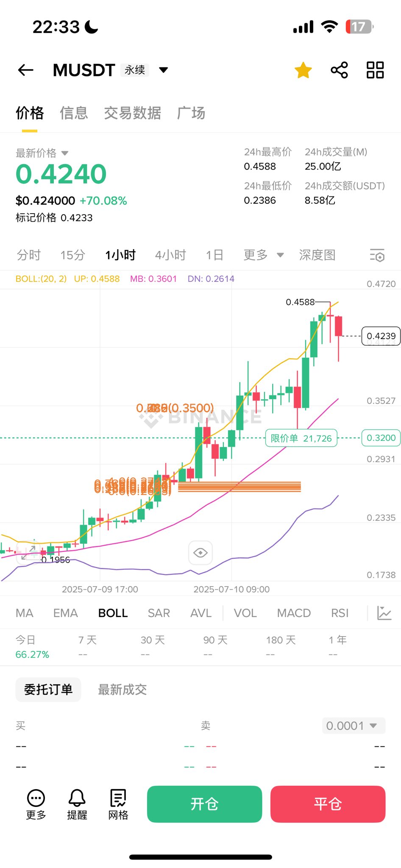Open the indicator chart settings icon
This screenshot has height=868, width=401.
[384, 613]
